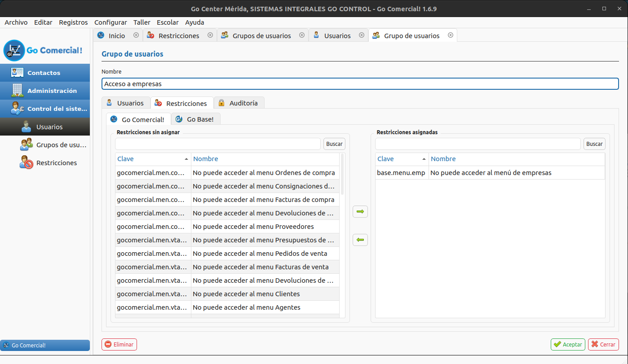The height and width of the screenshot is (364, 628).
Task: Open the Configurar menu
Action: pos(111,22)
